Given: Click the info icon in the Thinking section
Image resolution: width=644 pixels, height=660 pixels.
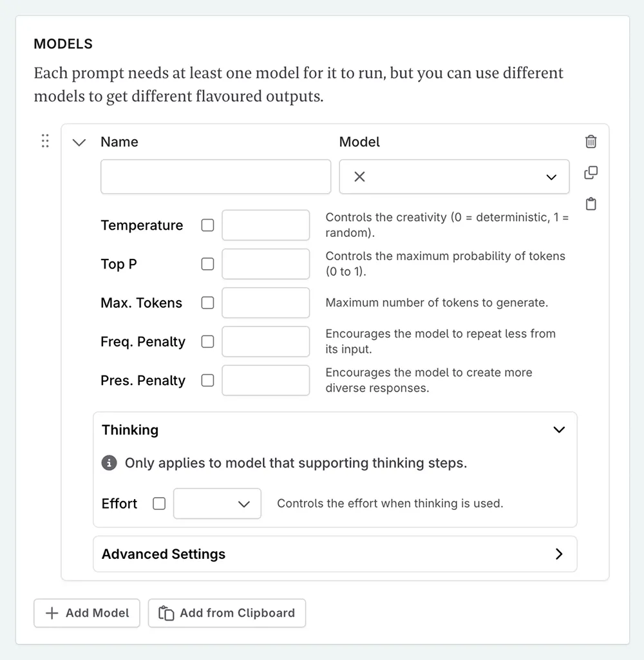Looking at the screenshot, I should (109, 463).
